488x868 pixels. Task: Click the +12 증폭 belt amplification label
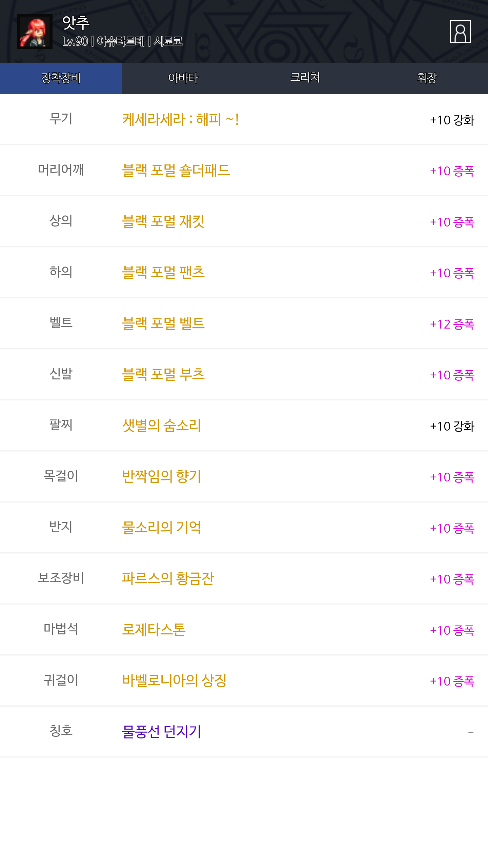452,324
